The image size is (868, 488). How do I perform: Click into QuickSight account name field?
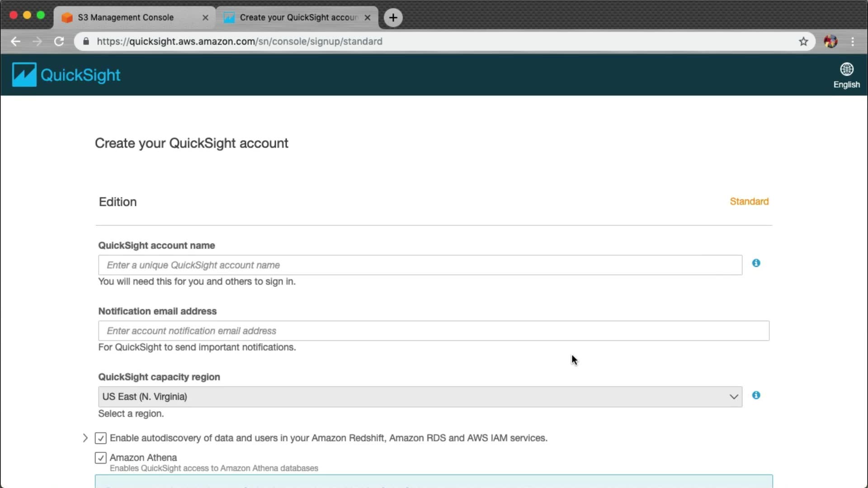click(x=420, y=265)
